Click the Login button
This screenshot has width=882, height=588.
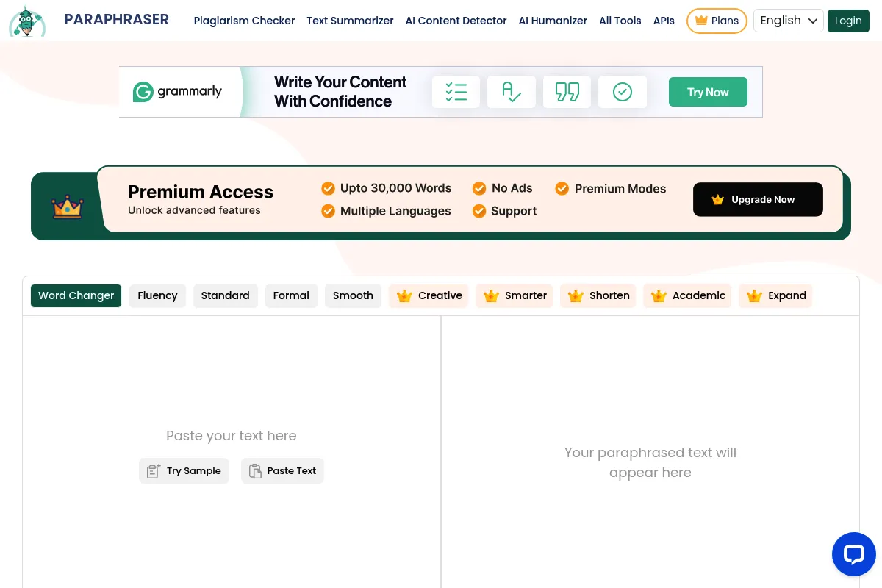pyautogui.click(x=848, y=21)
